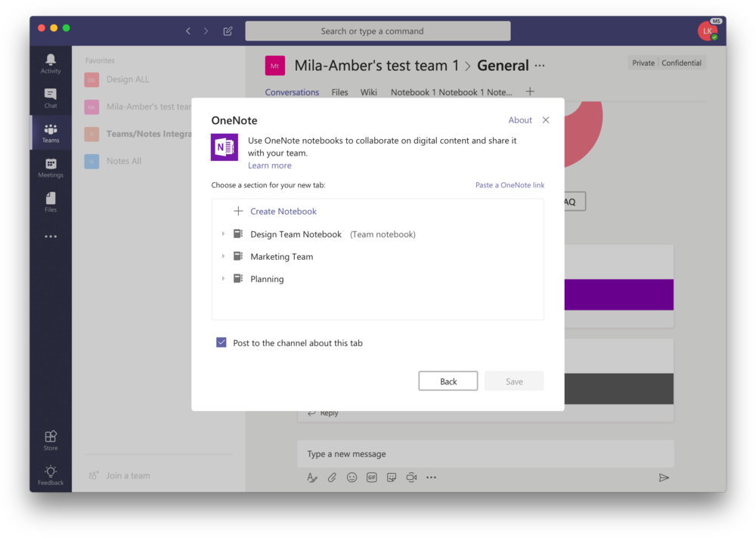Open the sticker picker

pos(392,478)
